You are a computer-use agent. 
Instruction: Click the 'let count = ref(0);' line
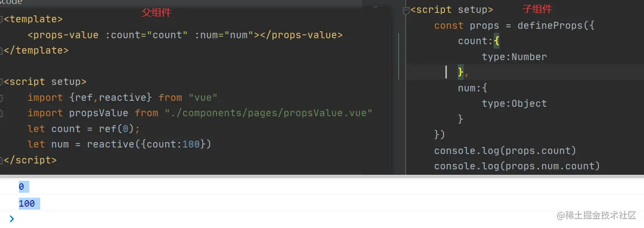[84, 129]
